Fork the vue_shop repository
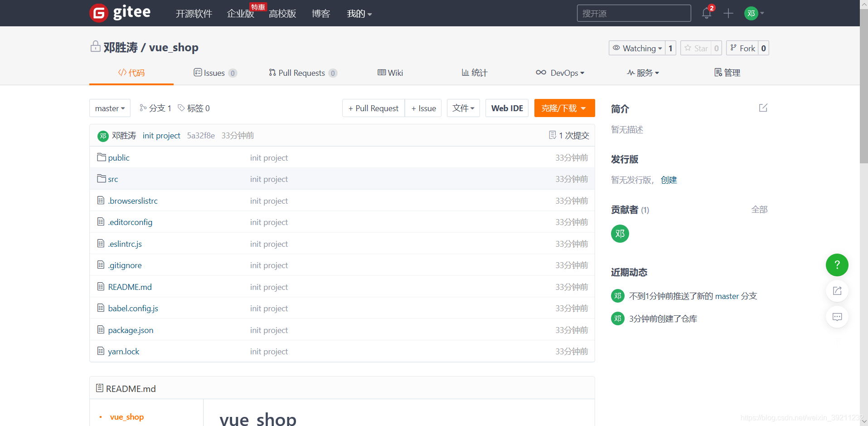The image size is (868, 426). click(x=742, y=48)
